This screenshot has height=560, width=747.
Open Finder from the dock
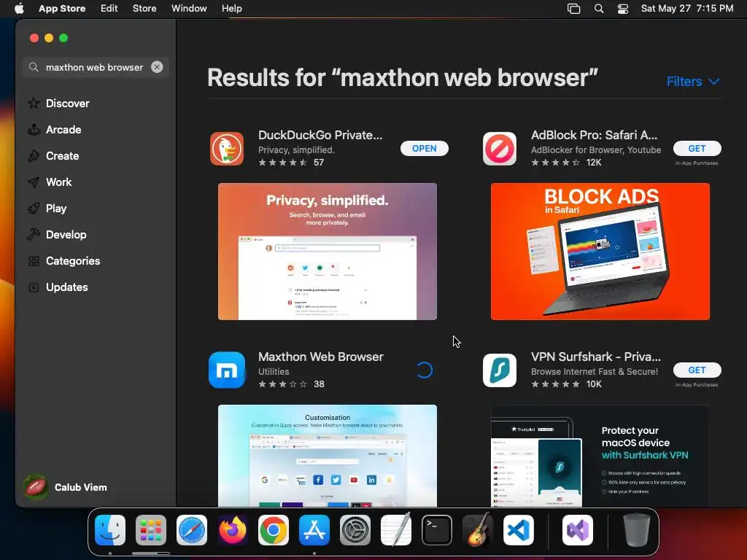click(x=110, y=530)
